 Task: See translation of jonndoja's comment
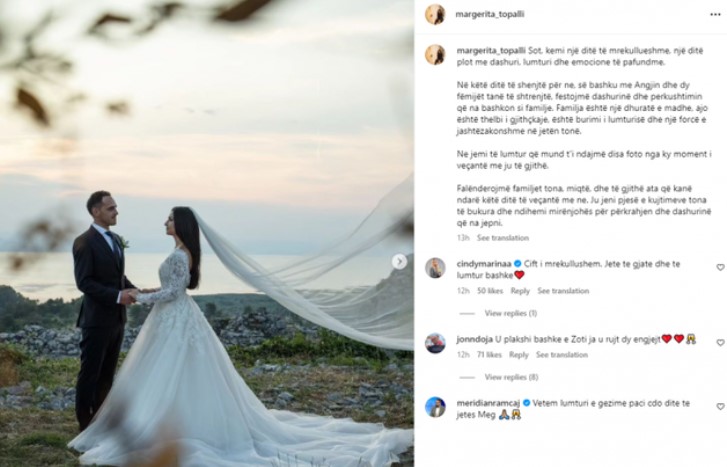coord(561,355)
